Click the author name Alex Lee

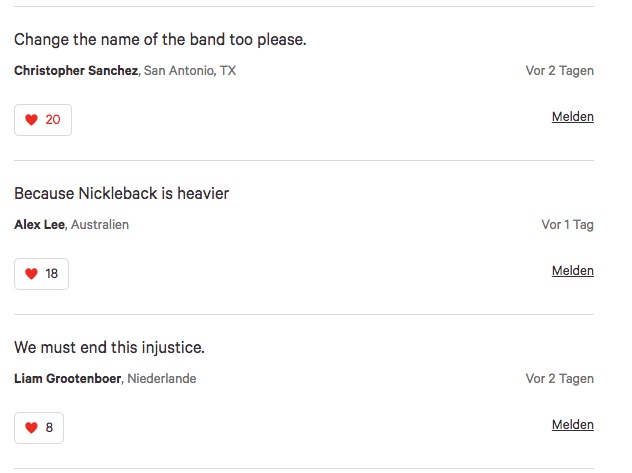coord(39,225)
